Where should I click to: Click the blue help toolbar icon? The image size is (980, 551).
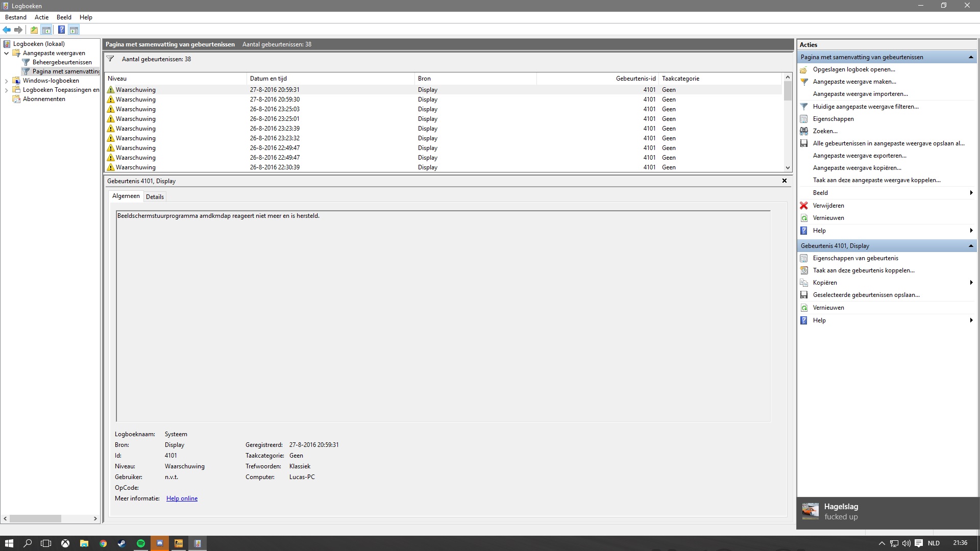pos(61,30)
